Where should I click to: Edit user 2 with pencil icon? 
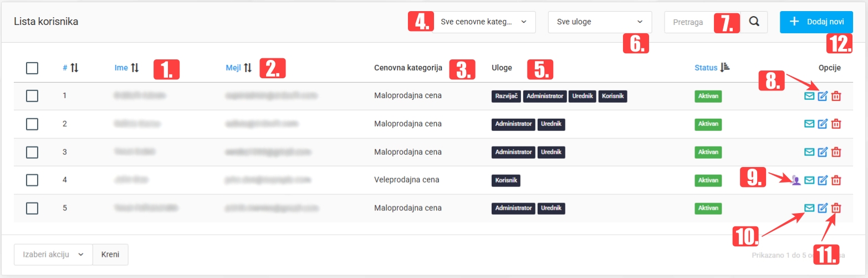click(x=823, y=124)
